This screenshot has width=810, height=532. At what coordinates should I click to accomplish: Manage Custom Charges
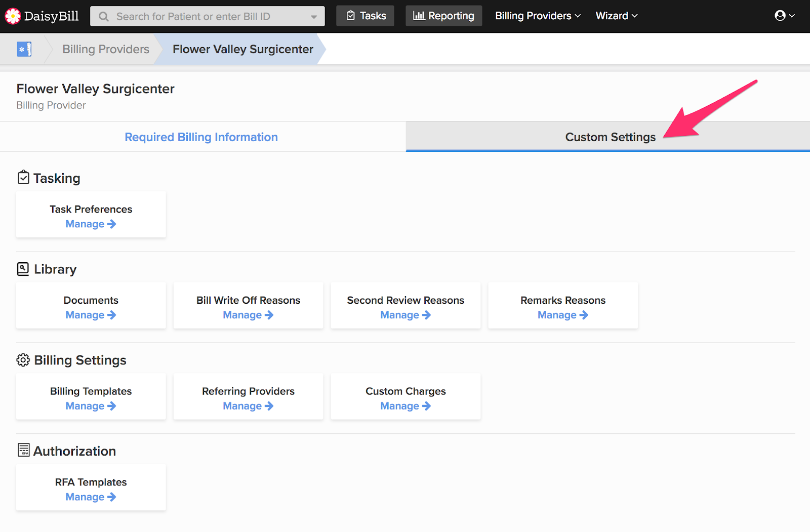coord(406,406)
